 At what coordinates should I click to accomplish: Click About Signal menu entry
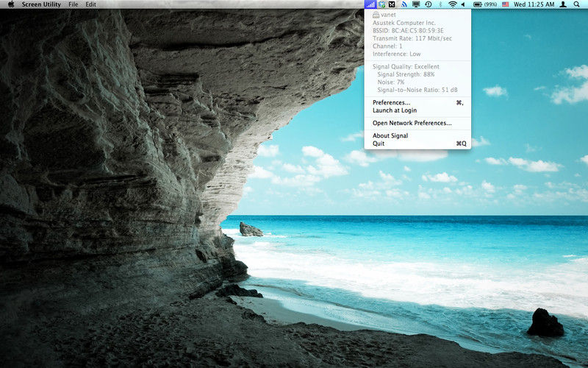pos(390,135)
